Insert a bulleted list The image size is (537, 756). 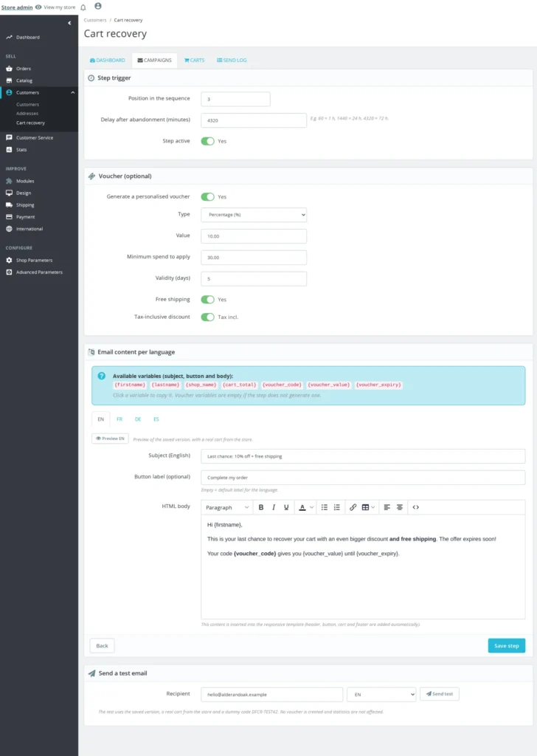324,507
